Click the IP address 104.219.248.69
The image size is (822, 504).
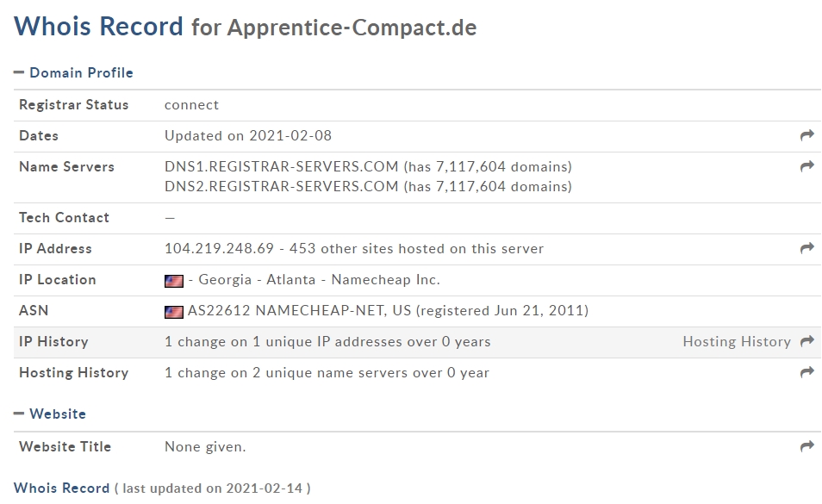tap(219, 248)
